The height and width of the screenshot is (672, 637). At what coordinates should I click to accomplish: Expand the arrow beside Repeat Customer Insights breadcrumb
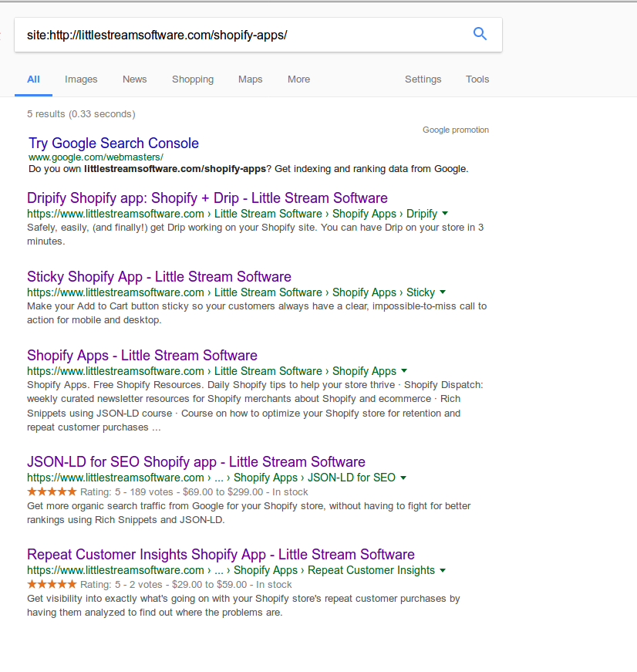pyautogui.click(x=443, y=570)
